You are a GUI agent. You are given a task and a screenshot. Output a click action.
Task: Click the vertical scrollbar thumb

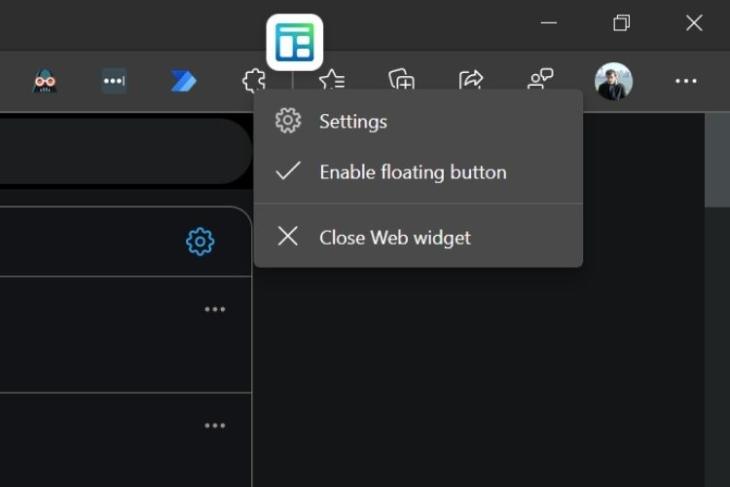[x=717, y=160]
